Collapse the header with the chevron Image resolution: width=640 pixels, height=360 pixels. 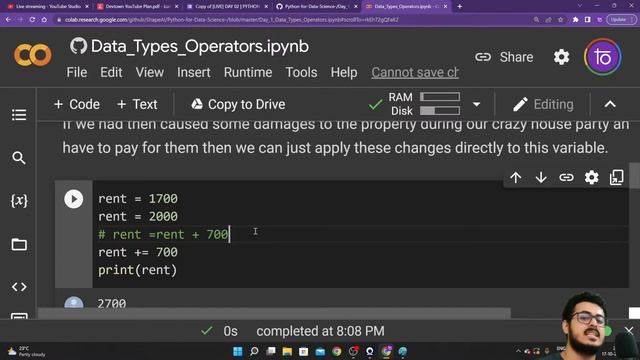[x=610, y=104]
